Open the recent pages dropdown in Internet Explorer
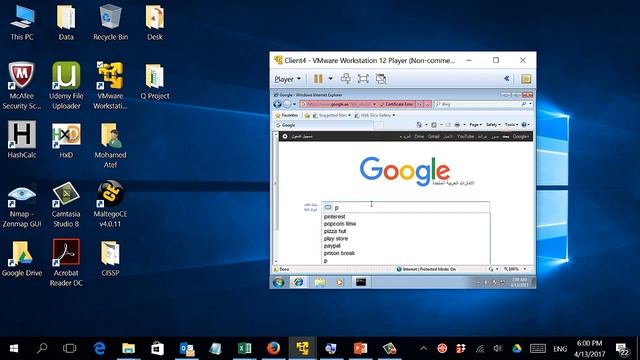The height and width of the screenshot is (360, 640). (x=294, y=104)
